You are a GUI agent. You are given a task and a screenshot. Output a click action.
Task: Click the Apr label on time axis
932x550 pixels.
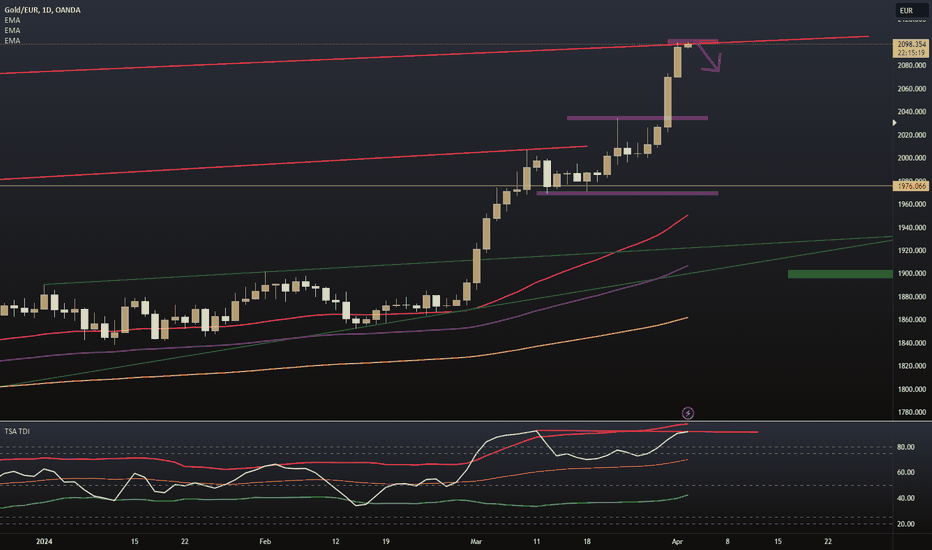pyautogui.click(x=677, y=542)
